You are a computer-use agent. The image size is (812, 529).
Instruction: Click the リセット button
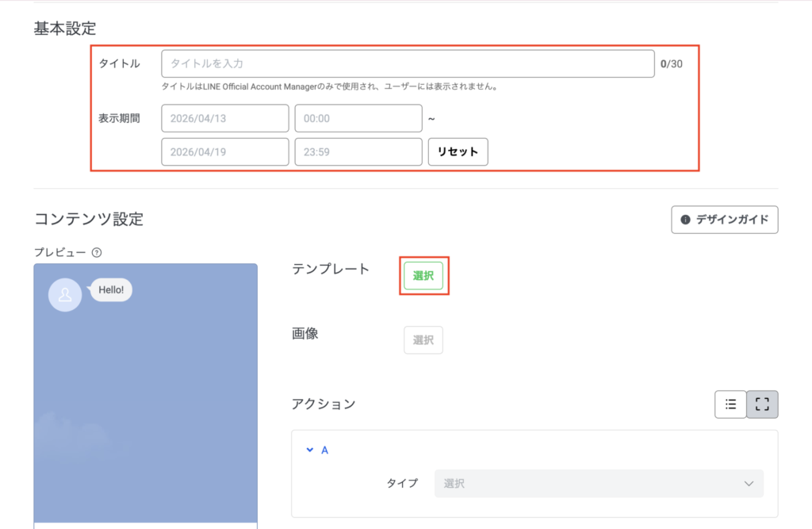click(x=458, y=151)
